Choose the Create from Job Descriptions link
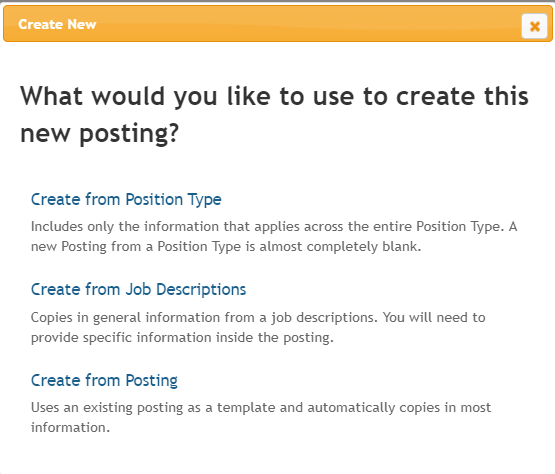555x474 pixels. tap(138, 290)
